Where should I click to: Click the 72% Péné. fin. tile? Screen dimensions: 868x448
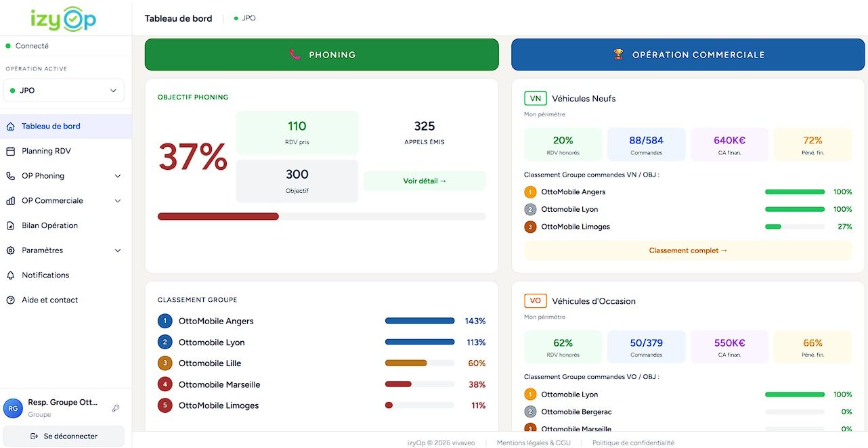[x=812, y=145]
